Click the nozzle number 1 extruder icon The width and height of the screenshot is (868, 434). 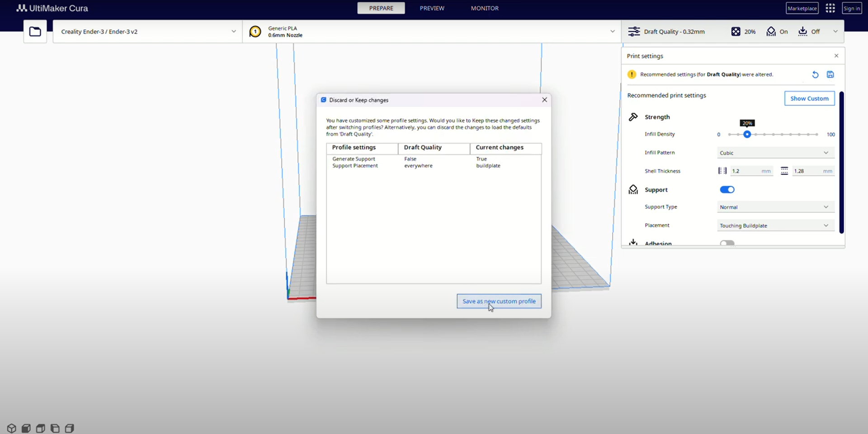(x=255, y=32)
